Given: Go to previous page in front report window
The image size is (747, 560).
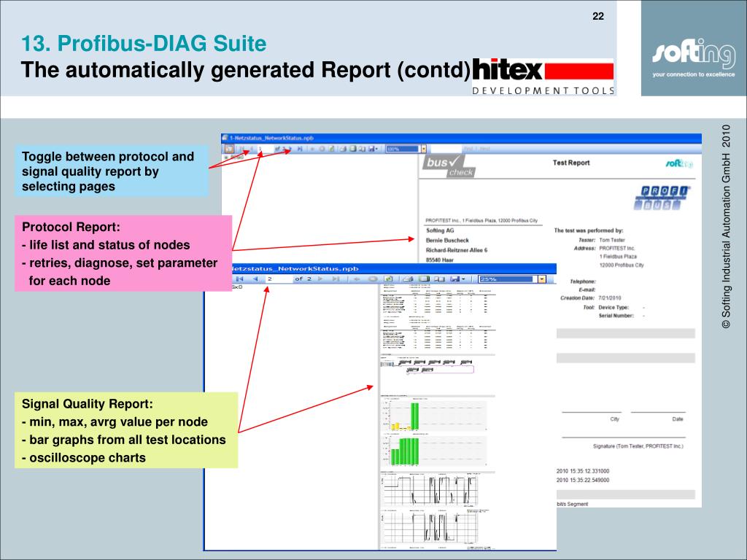Looking at the screenshot, I should (255, 279).
